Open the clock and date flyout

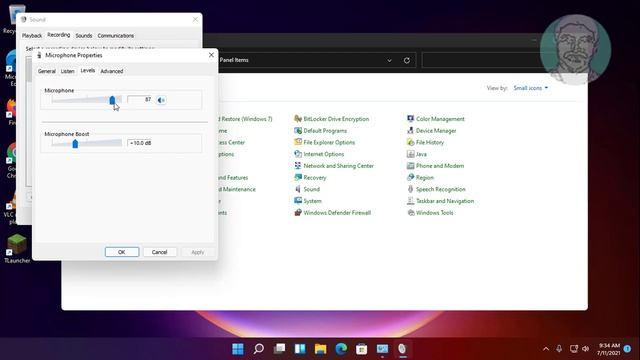click(x=608, y=349)
